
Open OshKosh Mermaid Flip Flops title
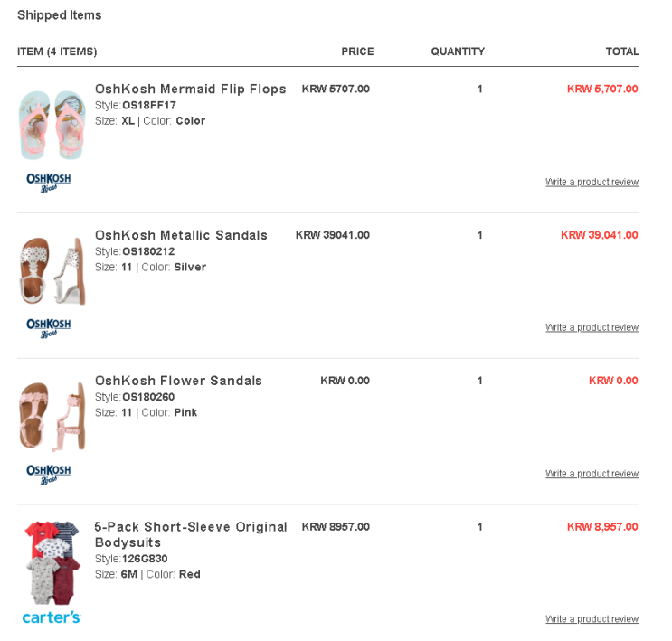[190, 89]
